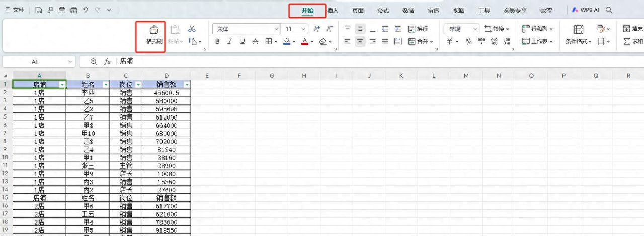
Task: Open the Name Box dropdown showing A1
Action: 69,61
